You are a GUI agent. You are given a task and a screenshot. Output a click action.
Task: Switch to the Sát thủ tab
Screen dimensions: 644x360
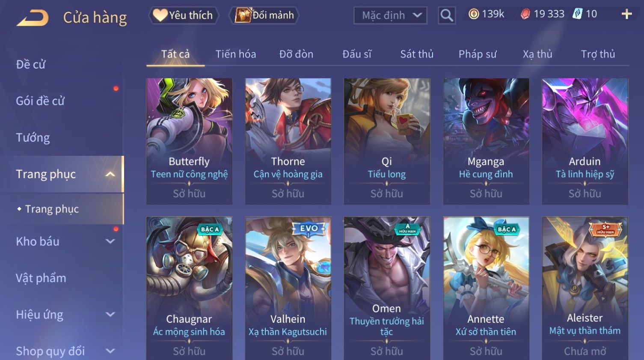(417, 54)
